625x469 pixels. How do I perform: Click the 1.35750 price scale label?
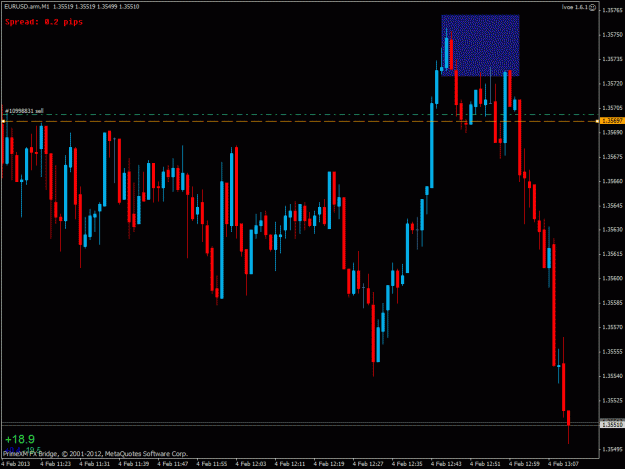(x=613, y=35)
